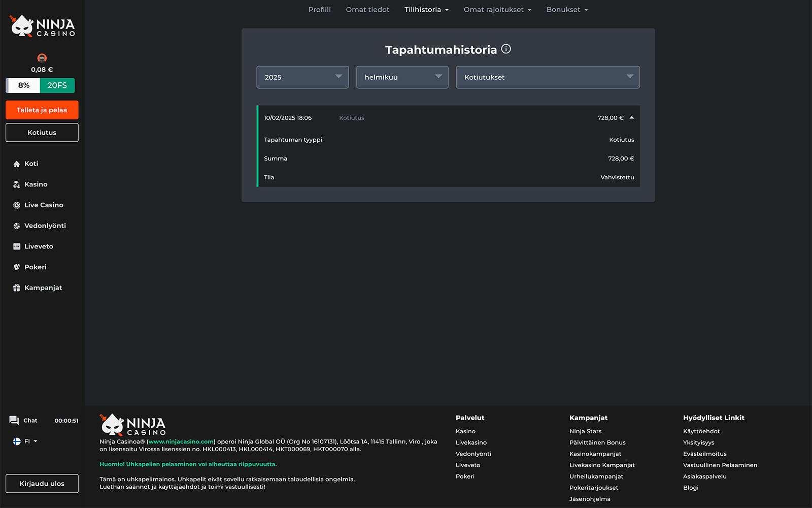This screenshot has height=508, width=812.
Task: Open Vedonlyönti via the football icon
Action: 17,226
